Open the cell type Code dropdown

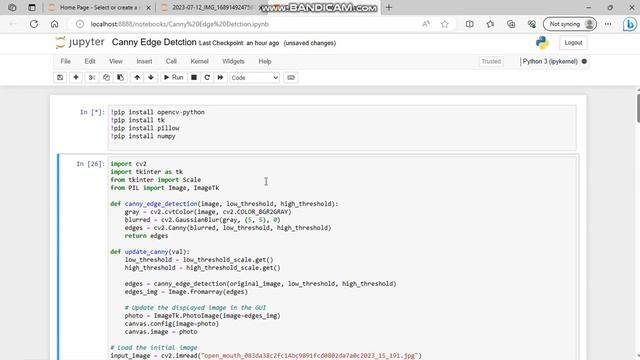point(254,78)
